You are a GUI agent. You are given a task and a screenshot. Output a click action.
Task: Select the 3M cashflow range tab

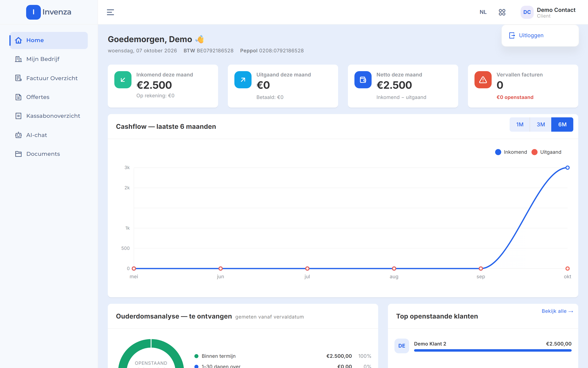pos(541,125)
